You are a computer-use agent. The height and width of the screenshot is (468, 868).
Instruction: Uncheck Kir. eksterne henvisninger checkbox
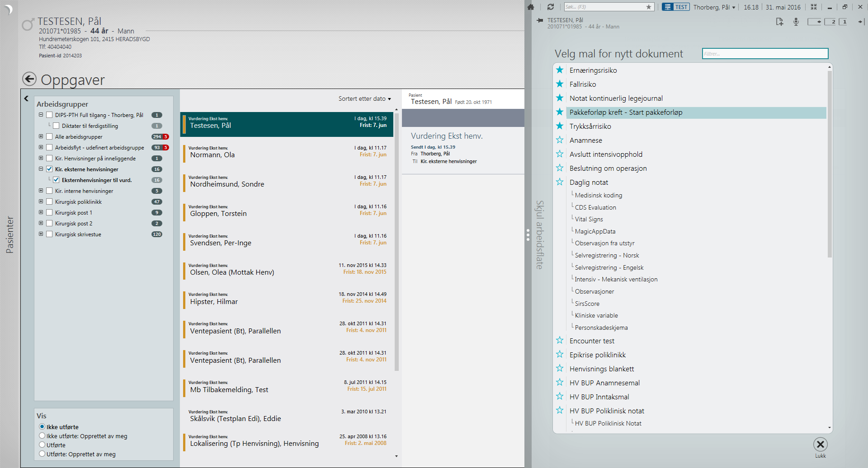point(49,169)
